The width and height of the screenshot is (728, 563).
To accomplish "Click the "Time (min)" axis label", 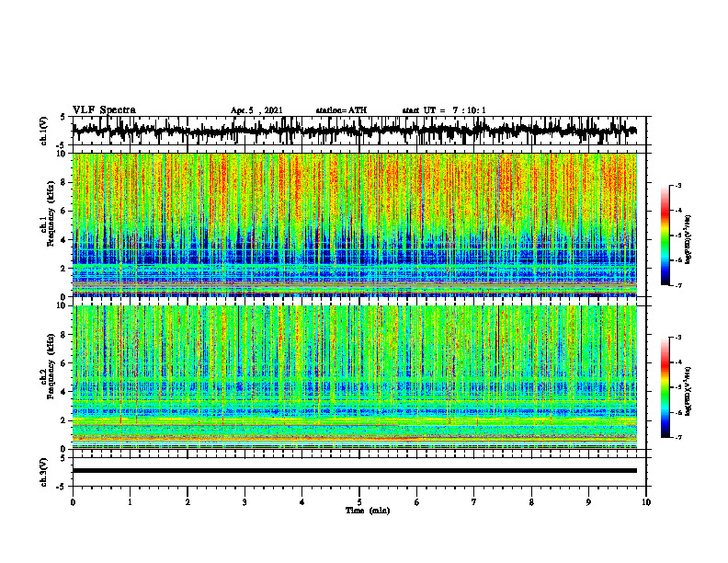I will point(368,511).
